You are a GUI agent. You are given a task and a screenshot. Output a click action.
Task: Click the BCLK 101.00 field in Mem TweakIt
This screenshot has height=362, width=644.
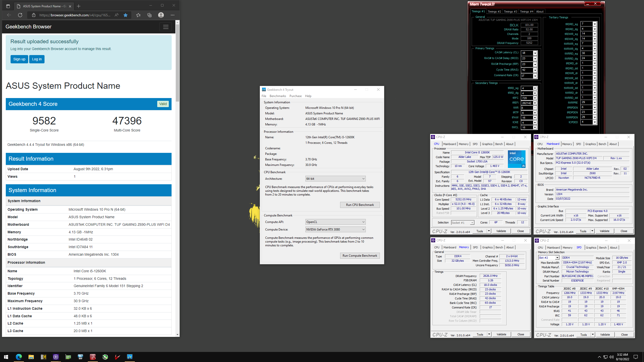point(529,25)
